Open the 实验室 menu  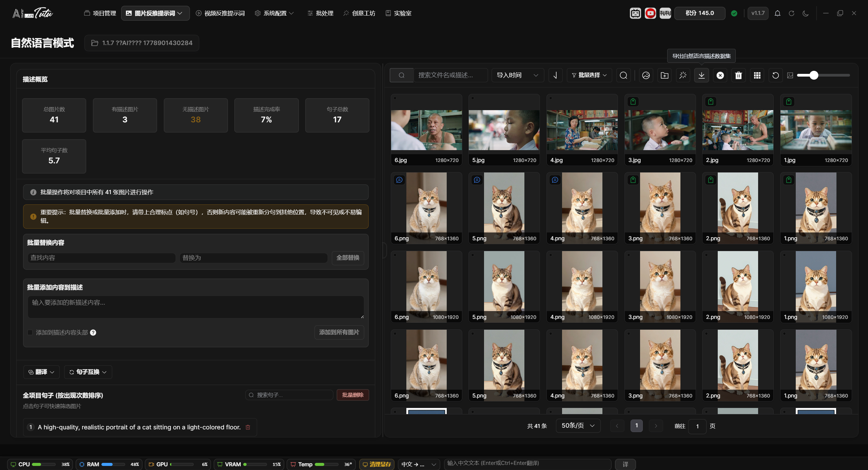[x=399, y=13]
